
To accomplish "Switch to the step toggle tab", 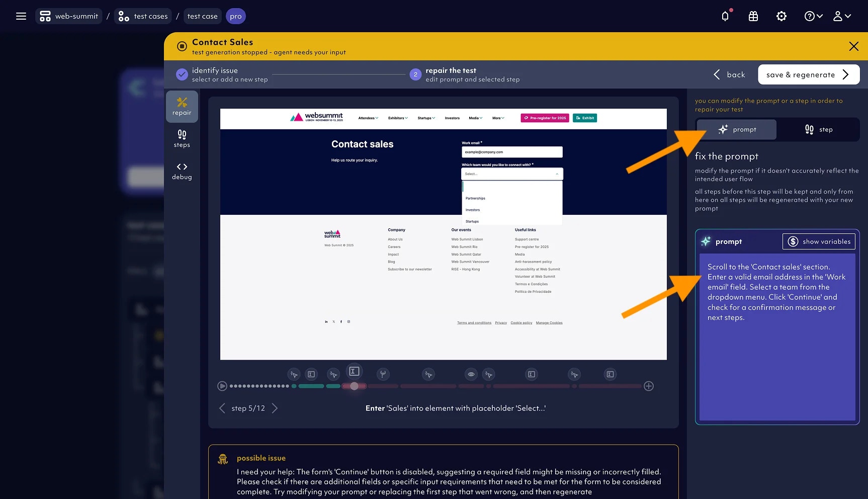I will click(x=818, y=129).
